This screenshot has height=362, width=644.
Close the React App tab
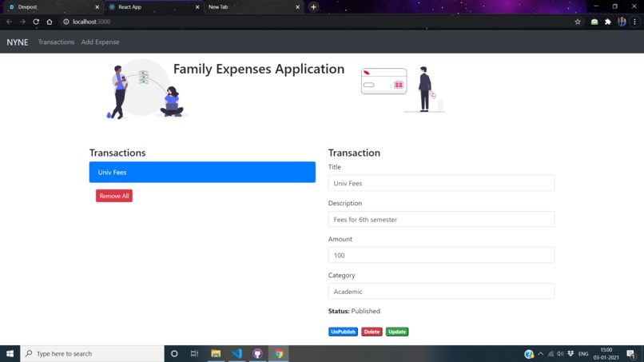(x=197, y=7)
